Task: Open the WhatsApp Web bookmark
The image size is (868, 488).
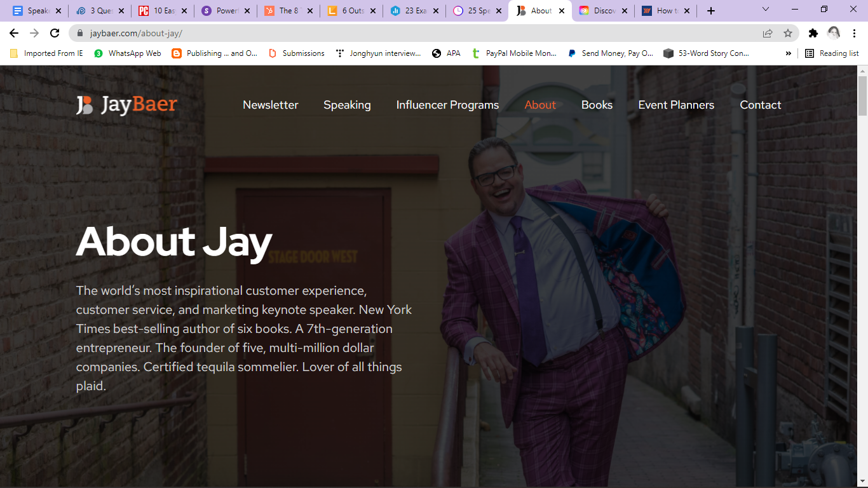Action: click(128, 53)
